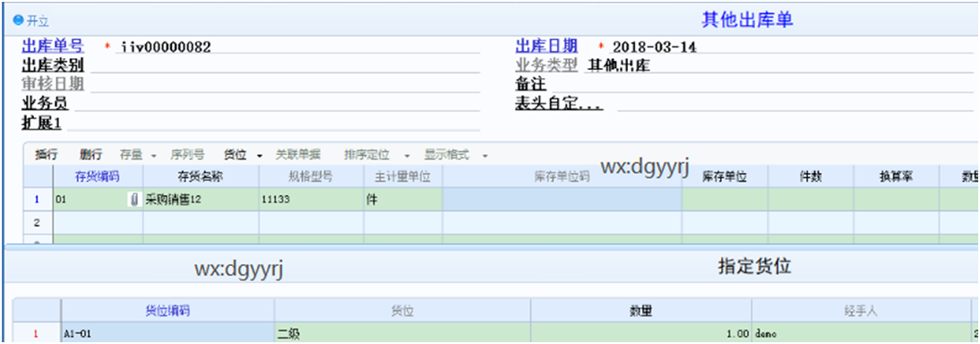Click the 存货名称 column header

pyautogui.click(x=201, y=176)
